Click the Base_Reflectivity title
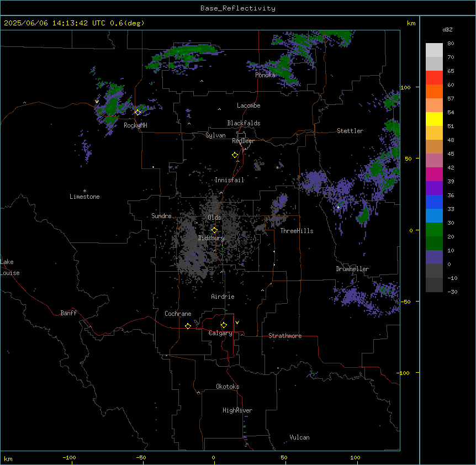Viewport: 476px width, 465px height. click(x=238, y=8)
